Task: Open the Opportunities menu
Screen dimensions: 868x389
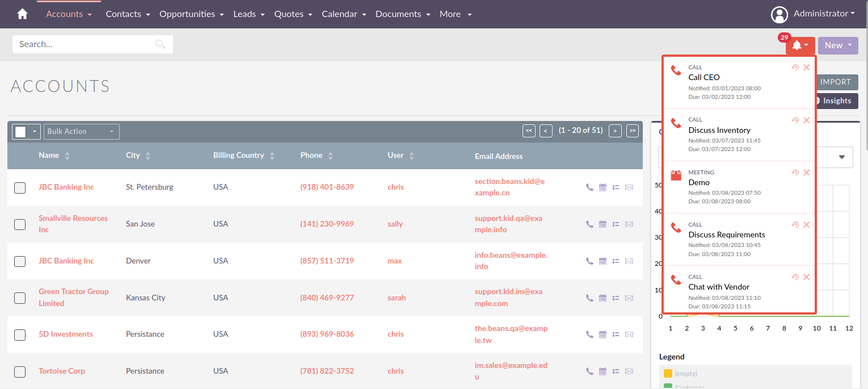Action: point(191,14)
